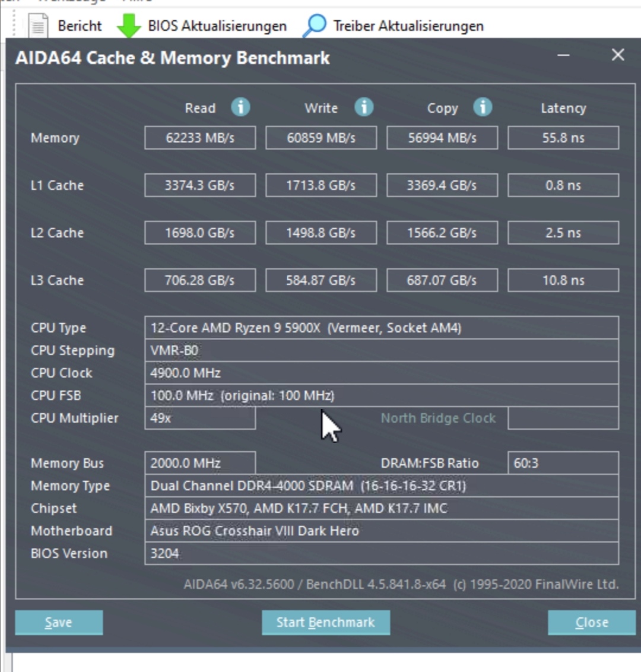The image size is (641, 672).
Task: Select Memory copy value 56994 MB/s
Action: click(x=442, y=138)
